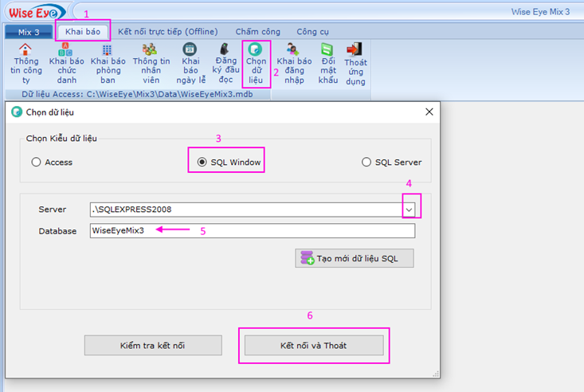584x392 pixels.
Task: Click Kết nối và Thoát button
Action: click(x=313, y=346)
